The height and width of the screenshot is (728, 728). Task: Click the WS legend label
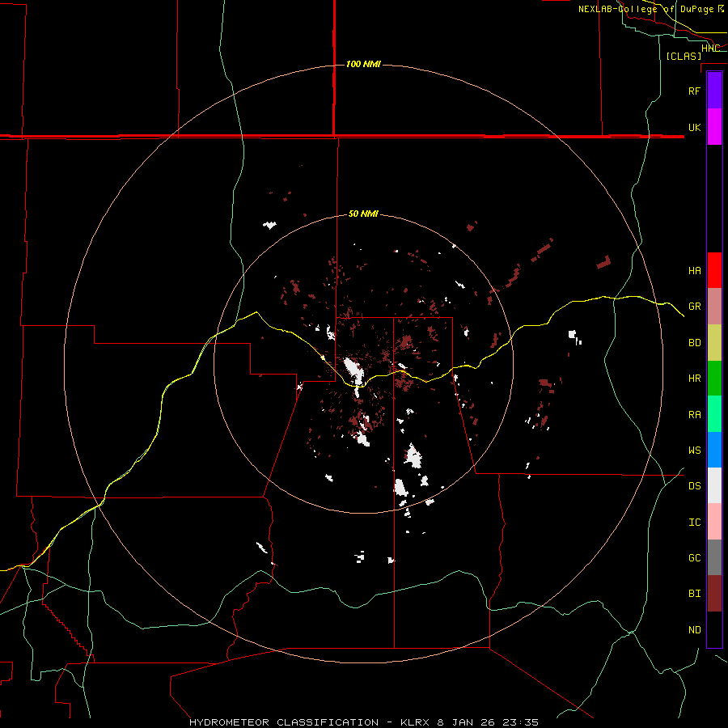[694, 451]
